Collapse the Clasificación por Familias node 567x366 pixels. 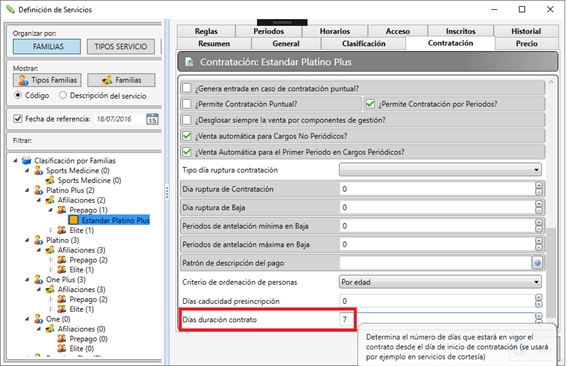coord(15,160)
